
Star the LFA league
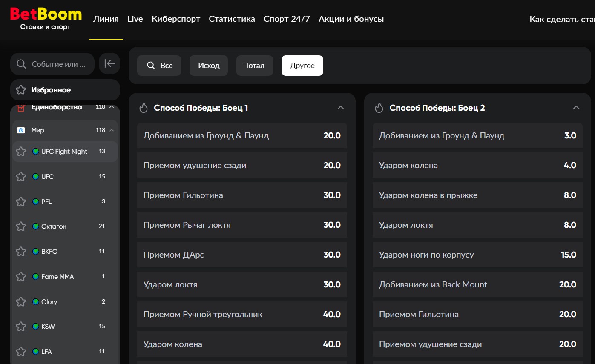click(x=20, y=352)
